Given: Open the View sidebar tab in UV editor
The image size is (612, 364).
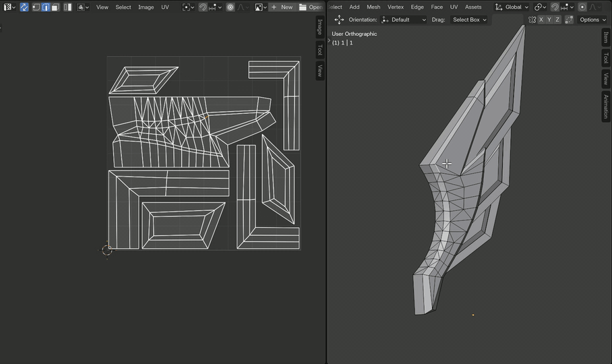Looking at the screenshot, I should [x=320, y=71].
